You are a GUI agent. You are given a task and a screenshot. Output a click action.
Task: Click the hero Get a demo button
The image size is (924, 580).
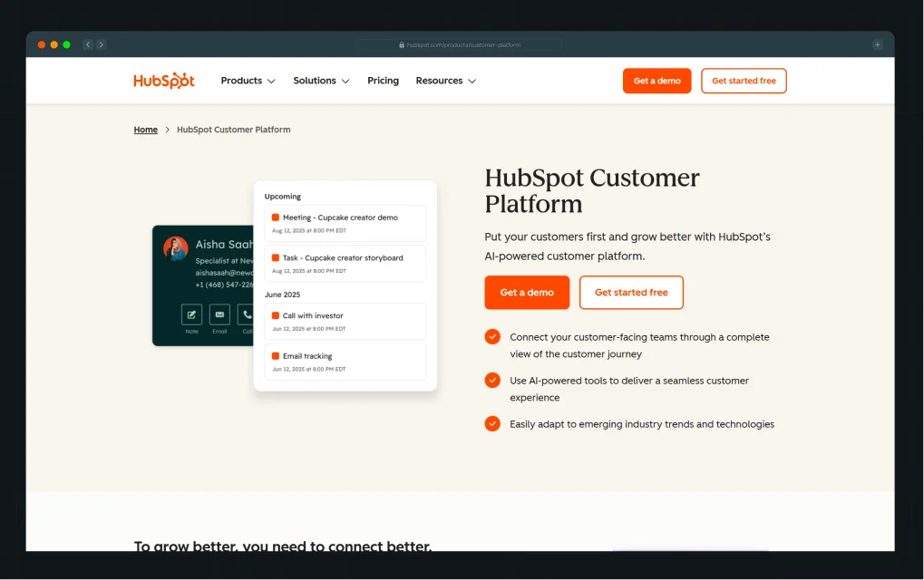coord(527,292)
